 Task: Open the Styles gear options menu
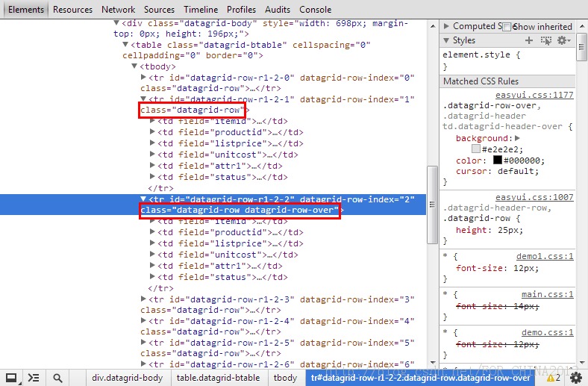point(563,40)
